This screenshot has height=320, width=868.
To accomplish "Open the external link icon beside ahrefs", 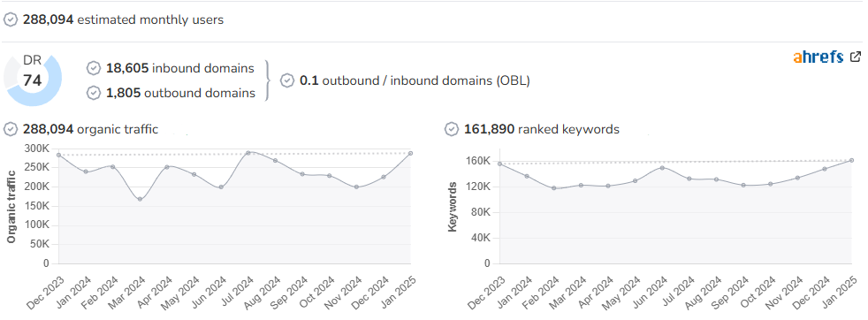I will pos(856,57).
